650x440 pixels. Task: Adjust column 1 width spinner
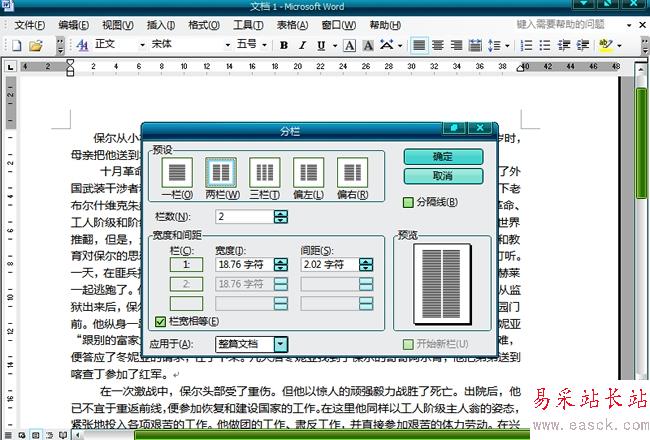coord(281,265)
